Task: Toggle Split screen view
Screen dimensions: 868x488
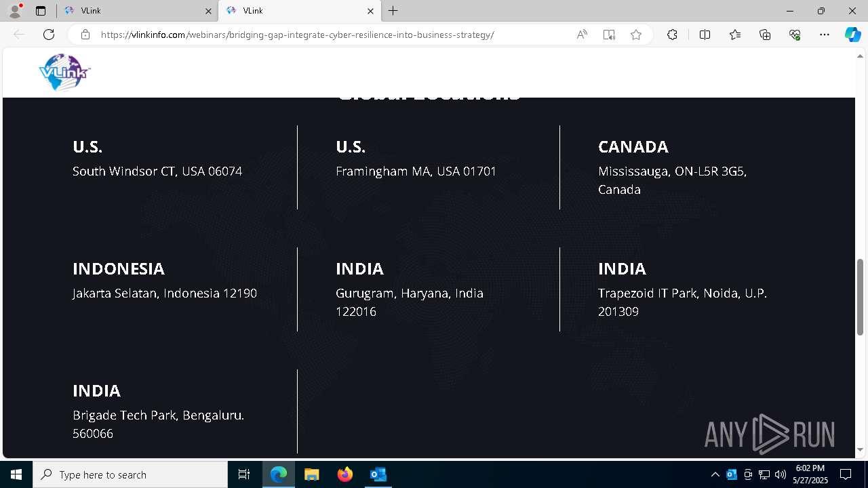Action: [705, 35]
